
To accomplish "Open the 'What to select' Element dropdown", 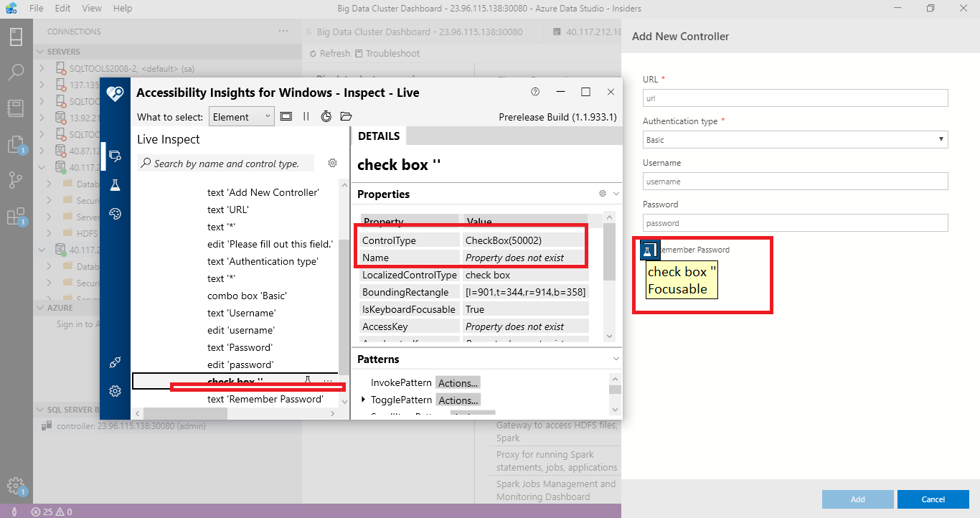I will click(x=241, y=116).
